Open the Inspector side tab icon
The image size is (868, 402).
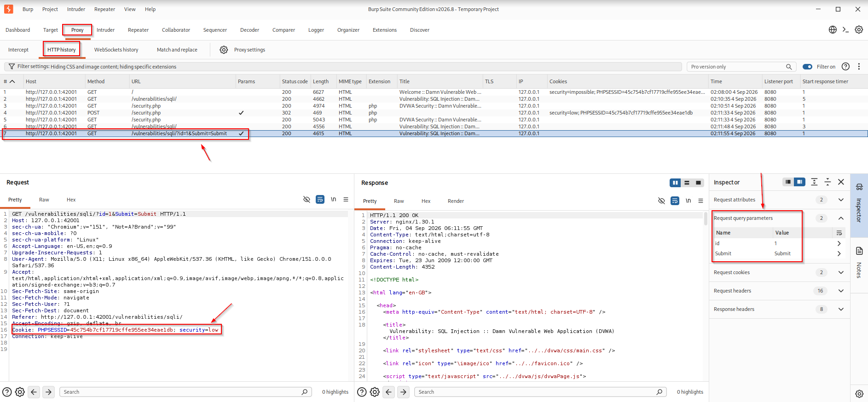click(859, 187)
